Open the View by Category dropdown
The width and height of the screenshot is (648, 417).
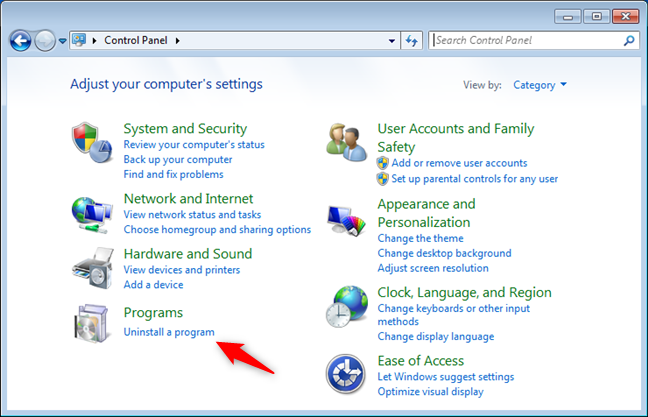coord(540,85)
